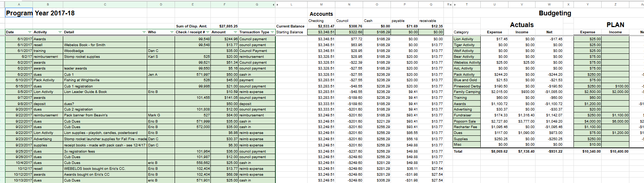
Task: Open the Check / receipt # filter dropdown
Action: coord(208,32)
